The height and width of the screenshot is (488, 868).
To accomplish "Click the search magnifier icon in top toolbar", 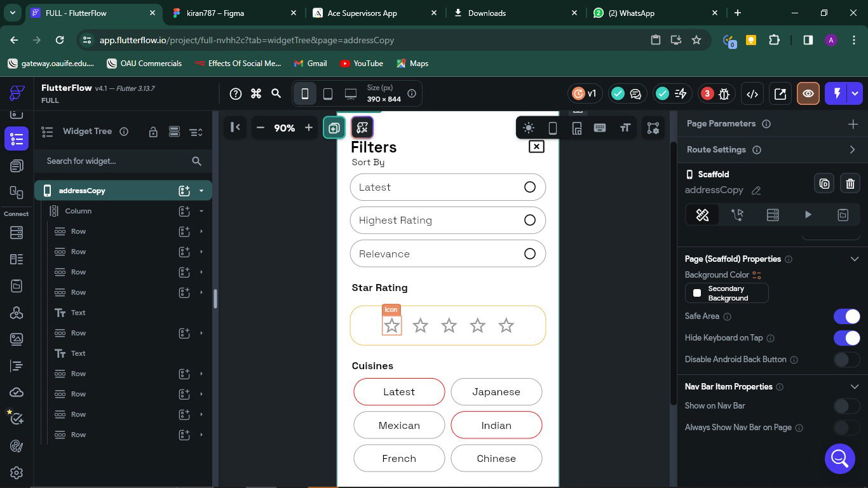I will pos(276,94).
